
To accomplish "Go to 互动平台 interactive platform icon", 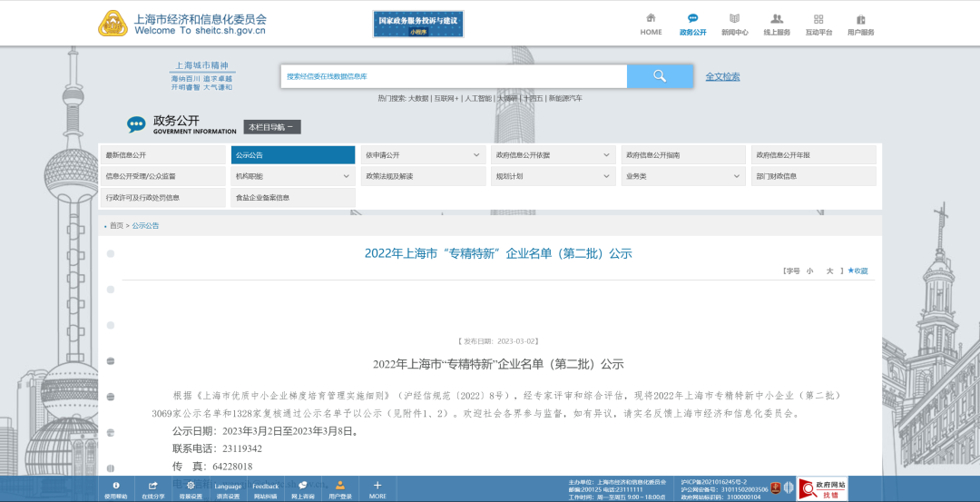I will (x=818, y=19).
